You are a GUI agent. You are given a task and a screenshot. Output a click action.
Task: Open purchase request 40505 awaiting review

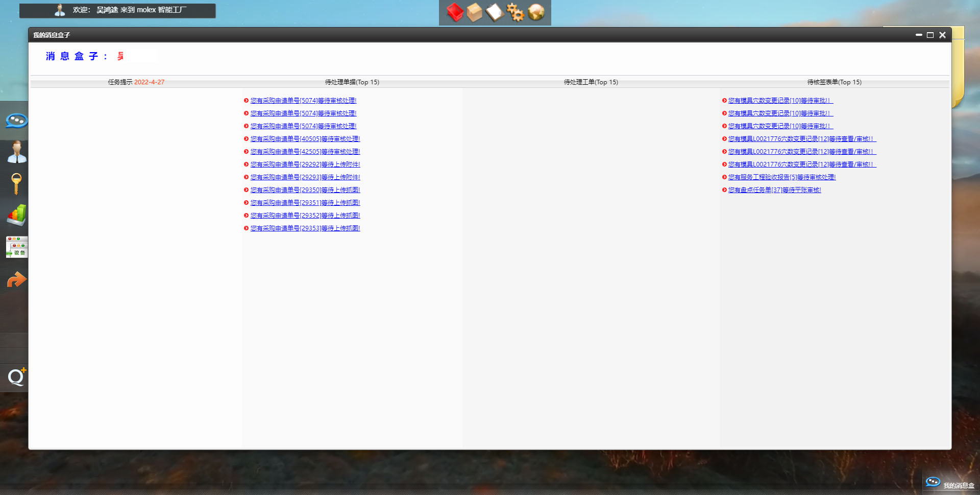pyautogui.click(x=305, y=139)
